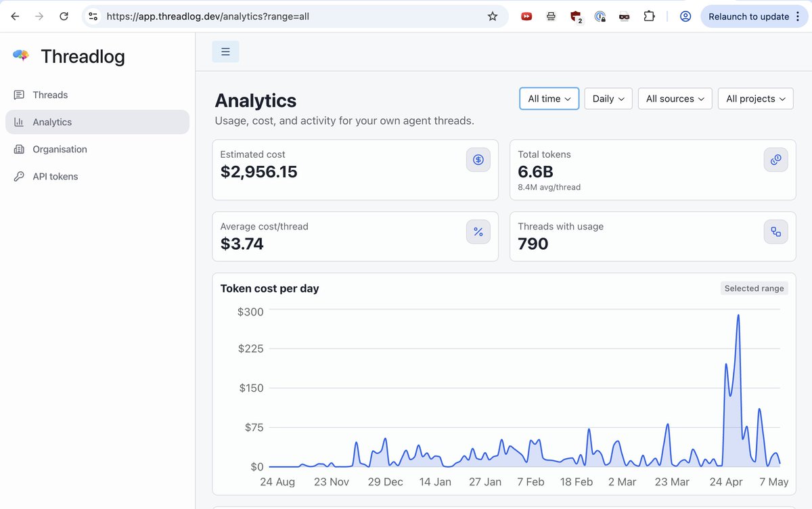This screenshot has height=509, width=812.
Task: Click the Token cost per day heading
Action: [x=270, y=288]
